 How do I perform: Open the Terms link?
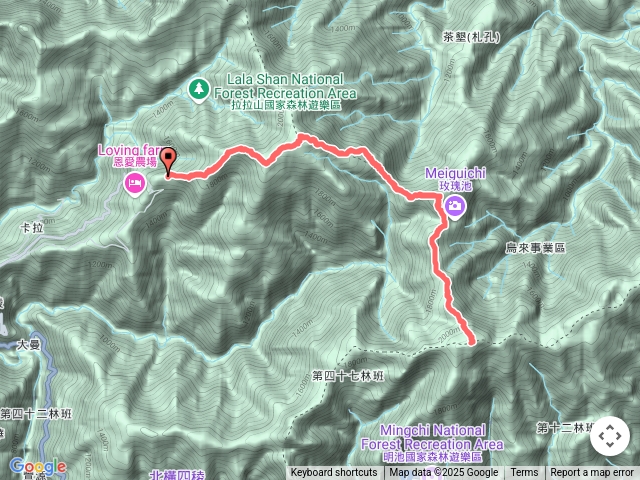(x=524, y=473)
